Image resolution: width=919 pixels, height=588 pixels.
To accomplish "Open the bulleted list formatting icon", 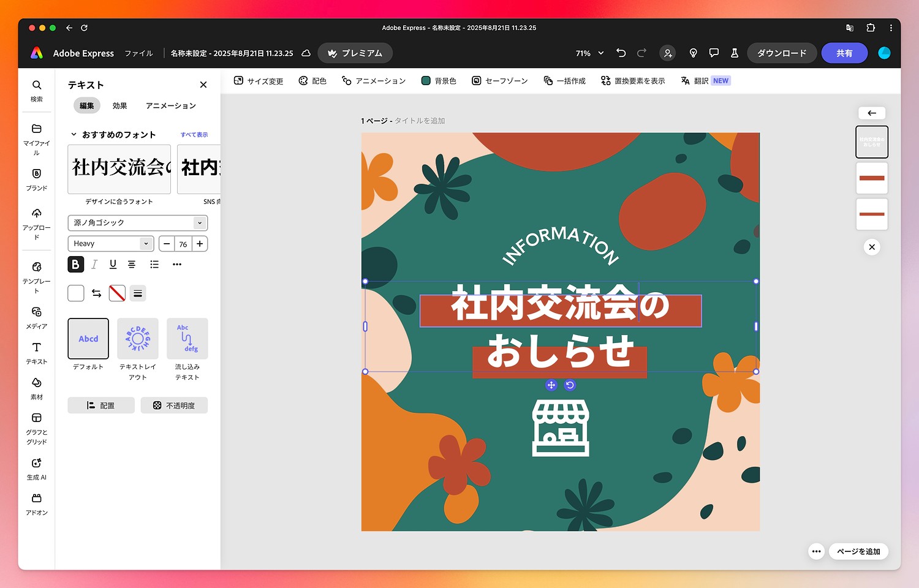I will (154, 265).
